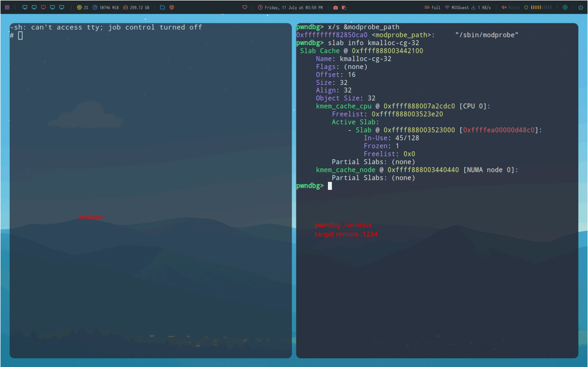Open the MSSGuest Wi-Fi network menu
The image size is (588, 367).
coord(457,7)
